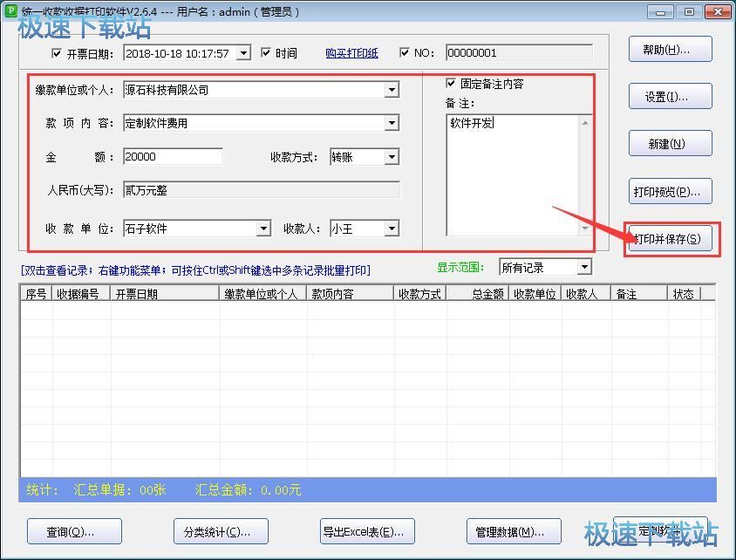736x560 pixels.
Task: Click the 收款单位 column header
Action: 535,294
